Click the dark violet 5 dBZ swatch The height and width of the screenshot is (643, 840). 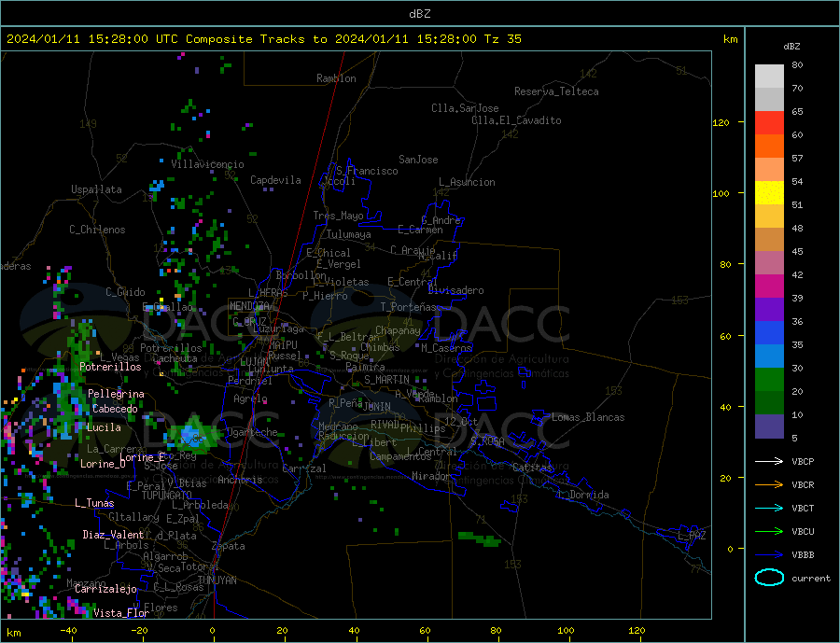coord(769,426)
